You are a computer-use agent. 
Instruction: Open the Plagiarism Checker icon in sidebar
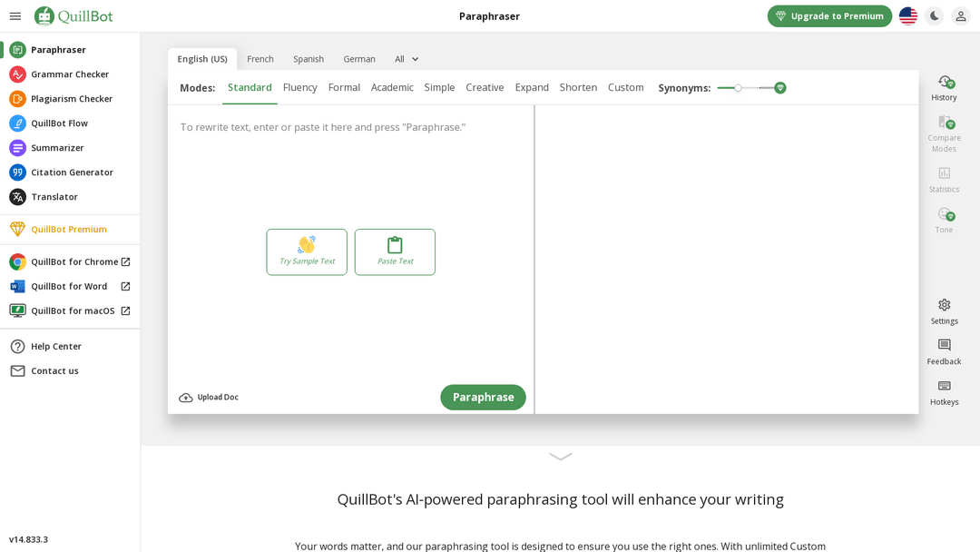coord(17,99)
